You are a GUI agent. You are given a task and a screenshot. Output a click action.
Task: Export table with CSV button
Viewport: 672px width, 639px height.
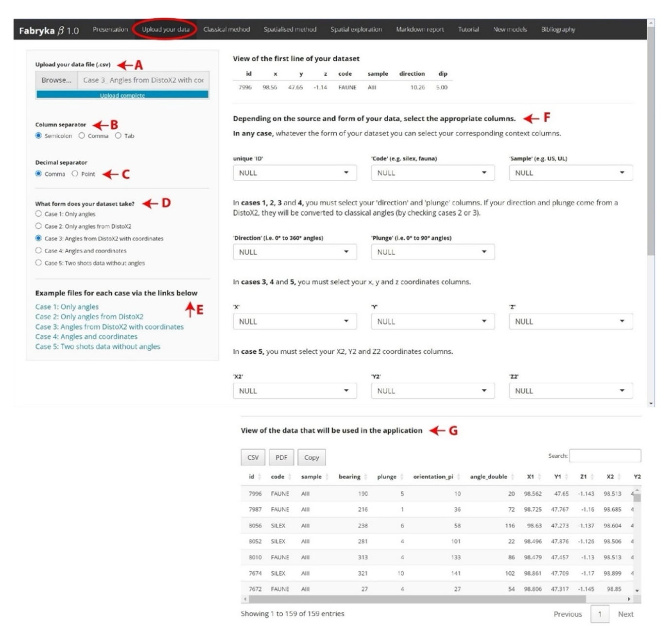(253, 457)
